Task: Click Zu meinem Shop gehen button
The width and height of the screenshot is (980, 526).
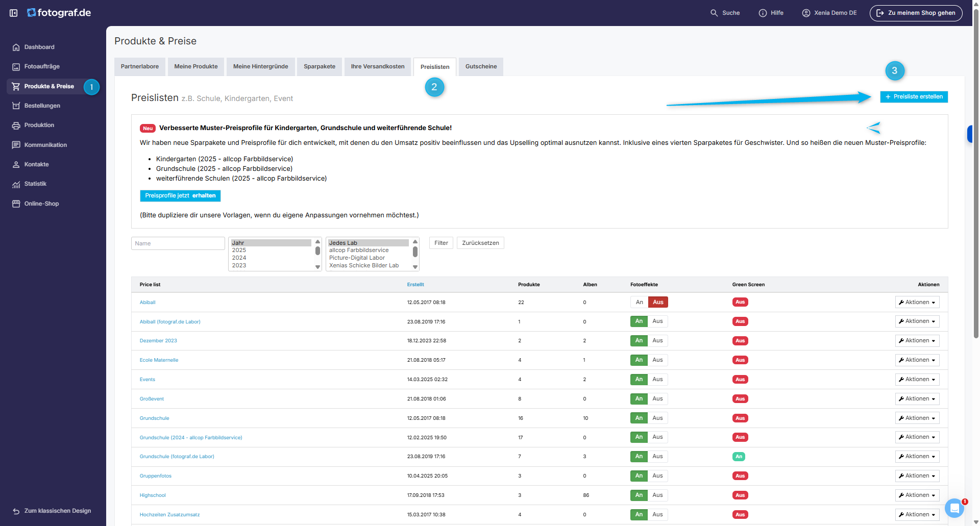Action: (x=916, y=13)
